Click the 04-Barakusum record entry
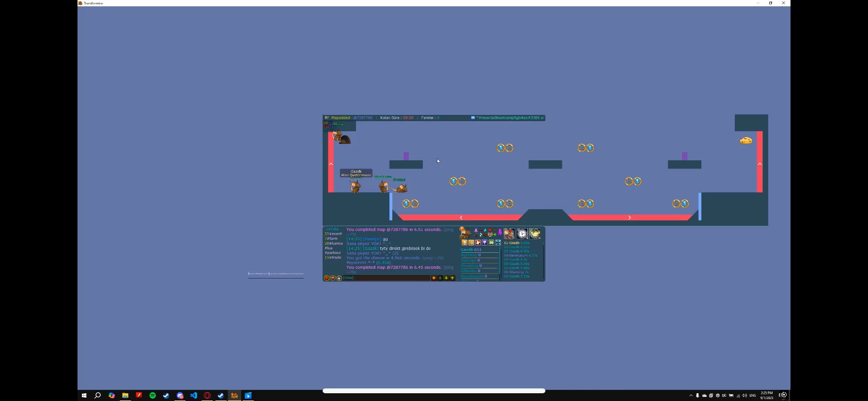This screenshot has height=401, width=868. (x=521, y=255)
